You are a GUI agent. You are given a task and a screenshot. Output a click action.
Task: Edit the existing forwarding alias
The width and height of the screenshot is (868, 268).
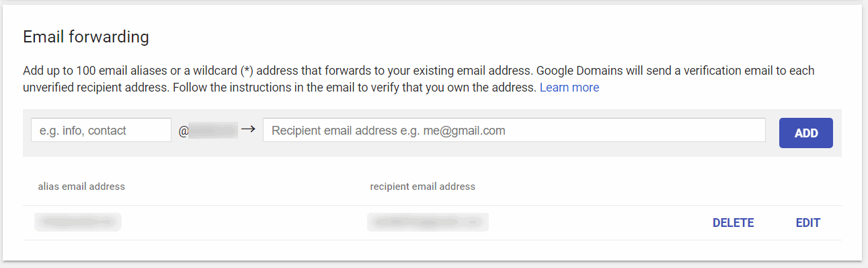808,223
